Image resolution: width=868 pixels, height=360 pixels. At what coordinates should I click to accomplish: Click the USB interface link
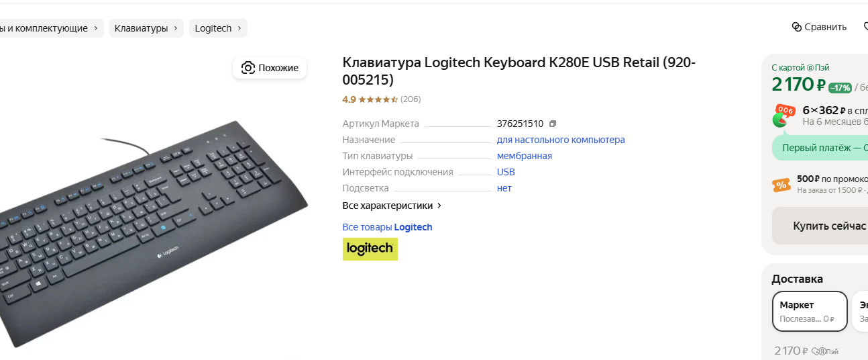[x=506, y=172]
